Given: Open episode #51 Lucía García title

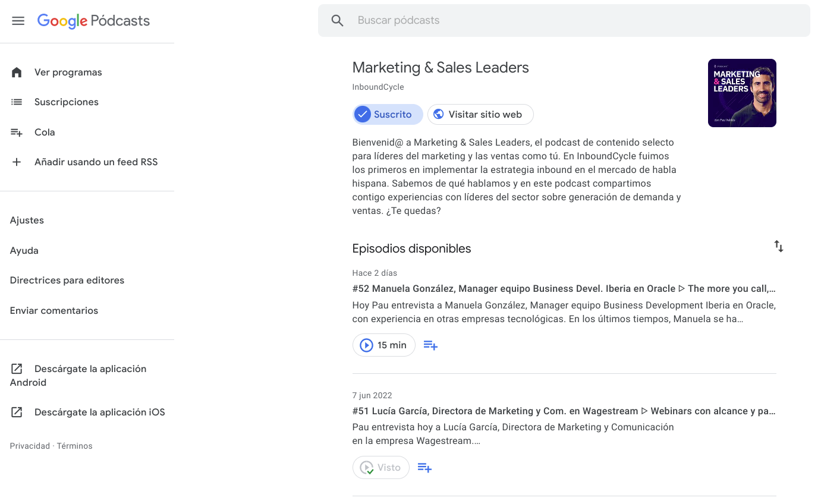Looking at the screenshot, I should [x=564, y=411].
